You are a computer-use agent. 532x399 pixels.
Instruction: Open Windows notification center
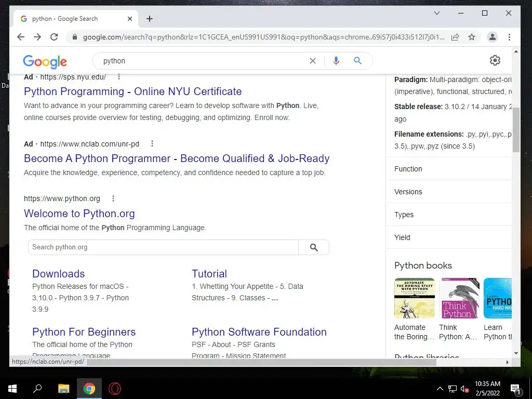tap(515, 389)
